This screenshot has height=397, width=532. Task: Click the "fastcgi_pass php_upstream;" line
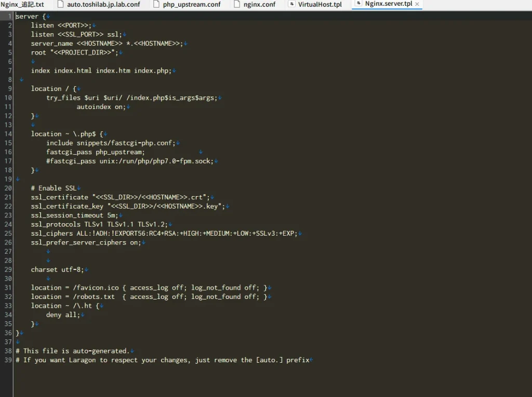96,152
